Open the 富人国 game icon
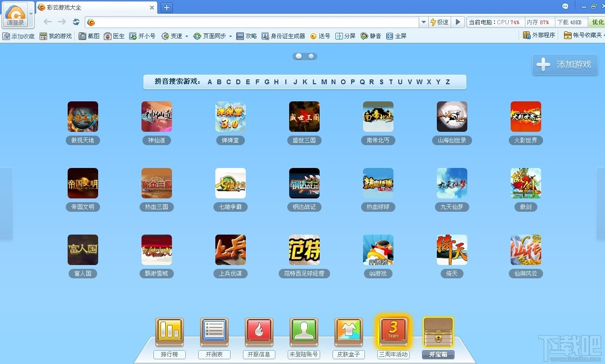This screenshot has height=364, width=605. coord(83,250)
